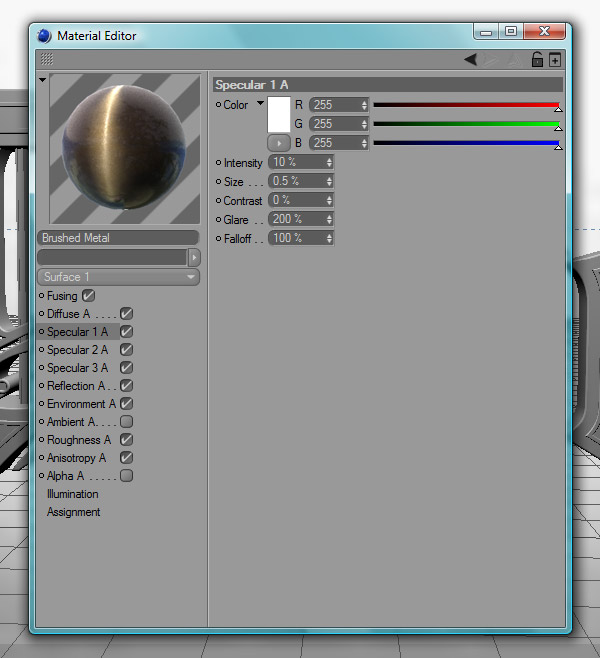Click animation dot next to Contrast
600x658 pixels.
(x=218, y=201)
